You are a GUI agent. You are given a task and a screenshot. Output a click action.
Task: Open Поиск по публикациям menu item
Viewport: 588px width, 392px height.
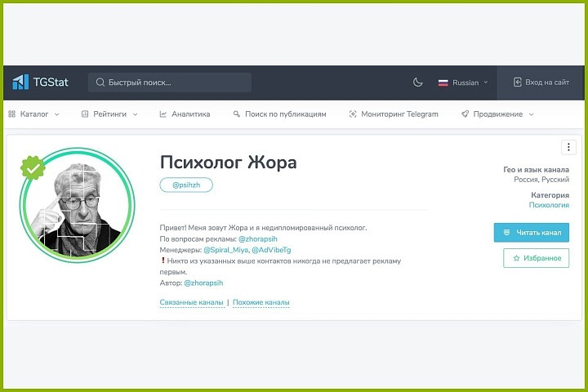[279, 114]
